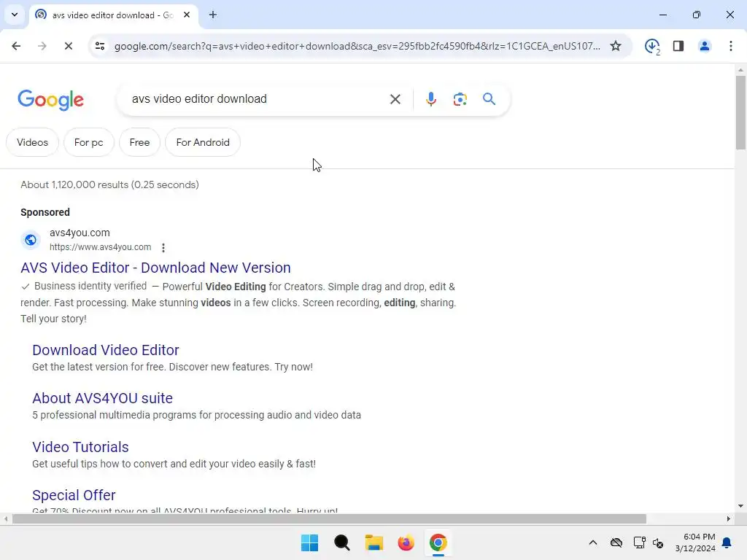This screenshot has height=560, width=747.
Task: Click the About 1,120,000 results text
Action: tap(109, 184)
